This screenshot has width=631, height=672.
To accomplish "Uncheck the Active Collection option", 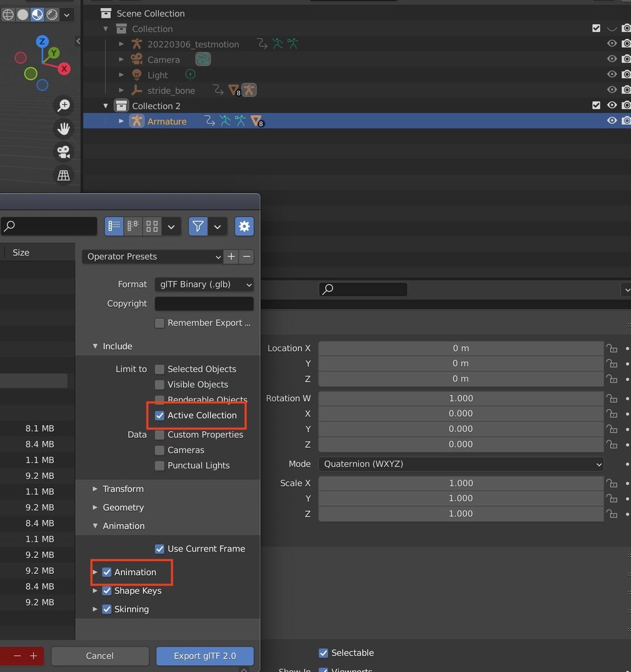I will click(160, 415).
